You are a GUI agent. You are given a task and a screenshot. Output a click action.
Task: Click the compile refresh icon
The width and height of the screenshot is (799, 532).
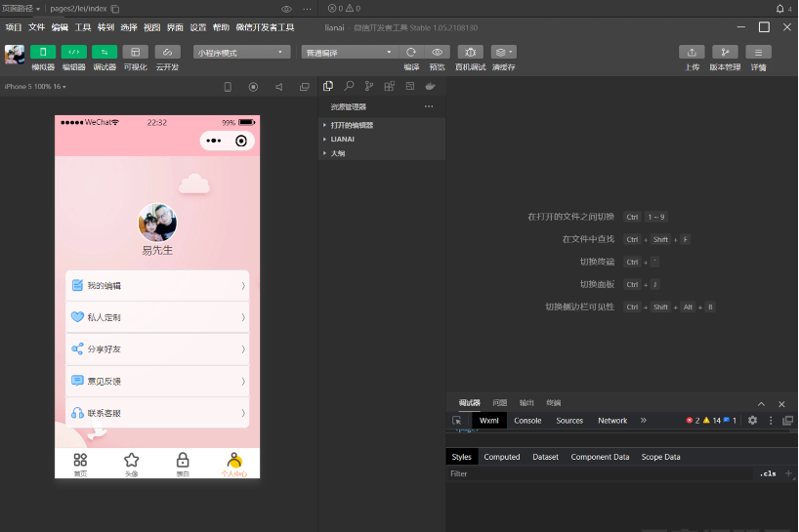click(411, 52)
